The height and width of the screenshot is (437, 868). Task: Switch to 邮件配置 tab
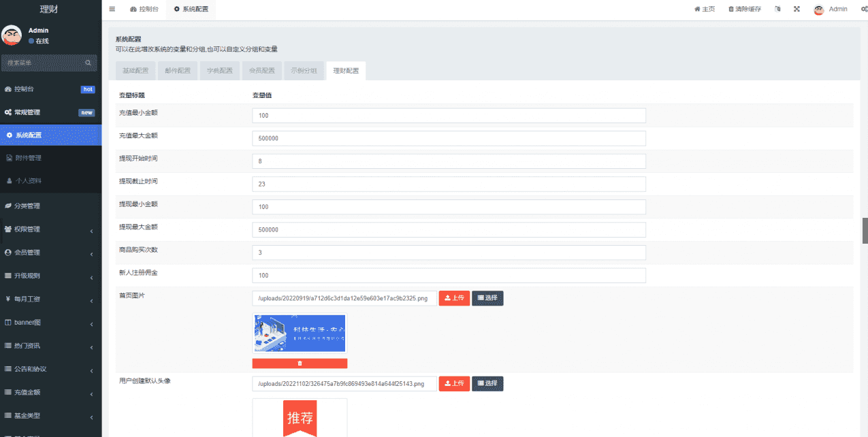click(x=178, y=71)
